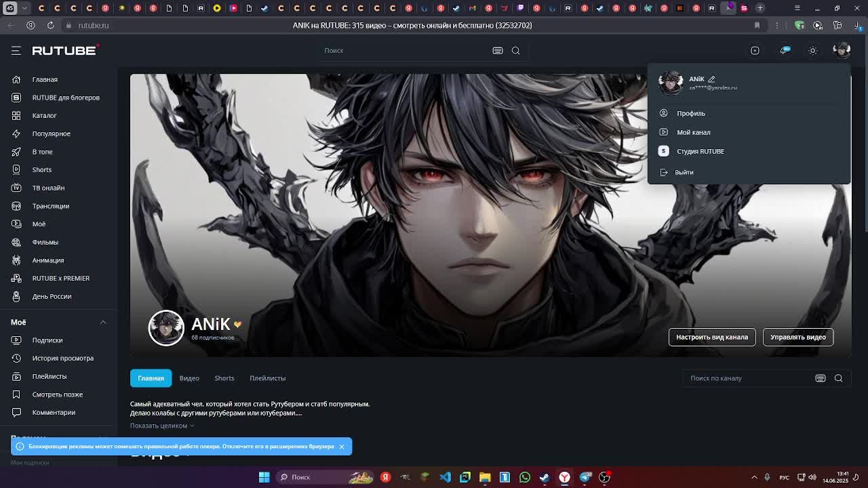Screen dimensions: 868x488
Task: Go back with browser back arrow
Action: coord(10,25)
